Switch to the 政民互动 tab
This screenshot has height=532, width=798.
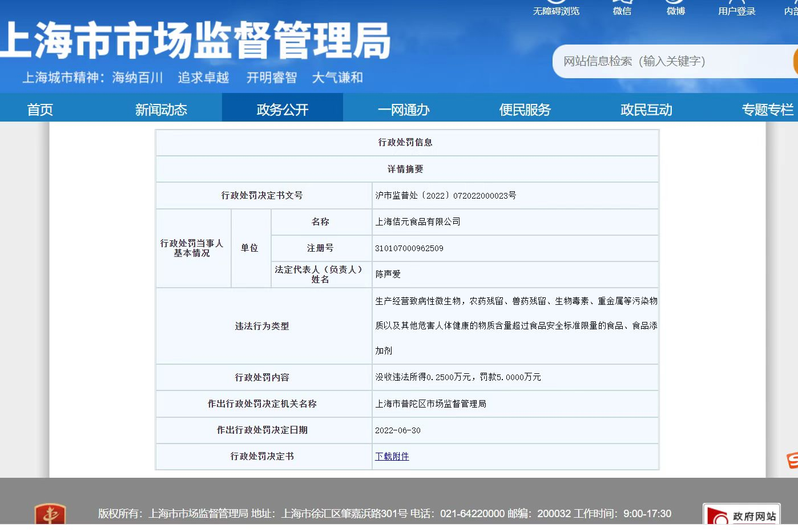pyautogui.click(x=646, y=109)
